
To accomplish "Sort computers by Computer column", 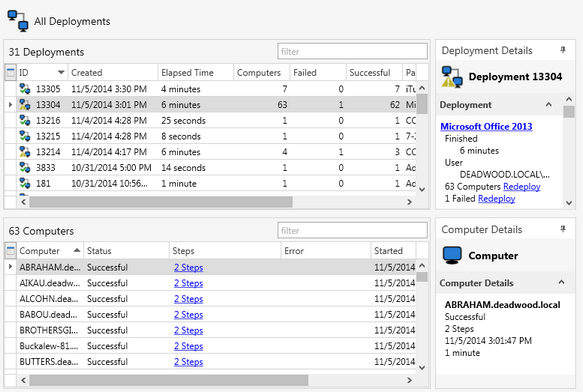I will [50, 251].
